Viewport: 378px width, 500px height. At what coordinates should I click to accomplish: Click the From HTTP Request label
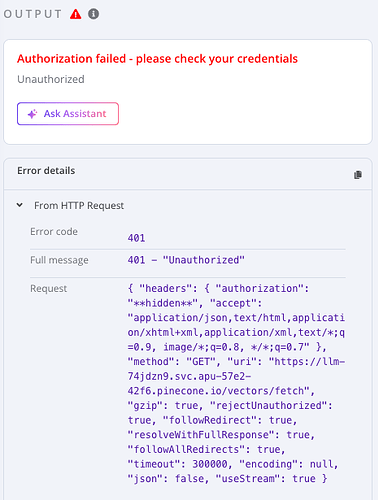coord(79,206)
